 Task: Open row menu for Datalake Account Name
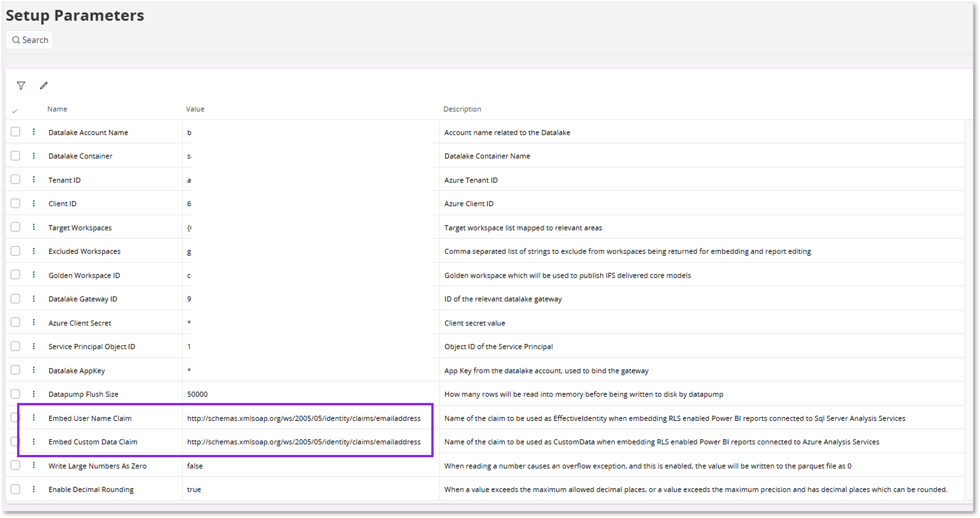(34, 132)
